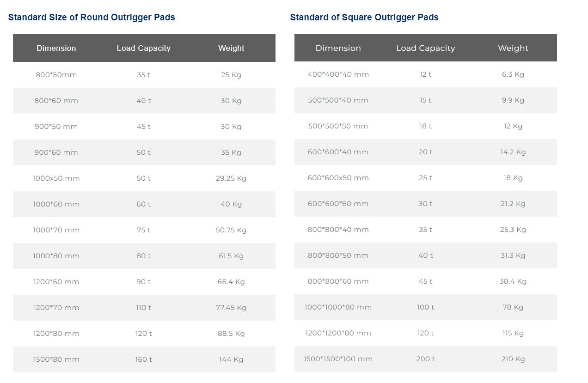This screenshot has width=588, height=383.
Task: Click the 200 t load capacity cell
Action: pos(426,359)
